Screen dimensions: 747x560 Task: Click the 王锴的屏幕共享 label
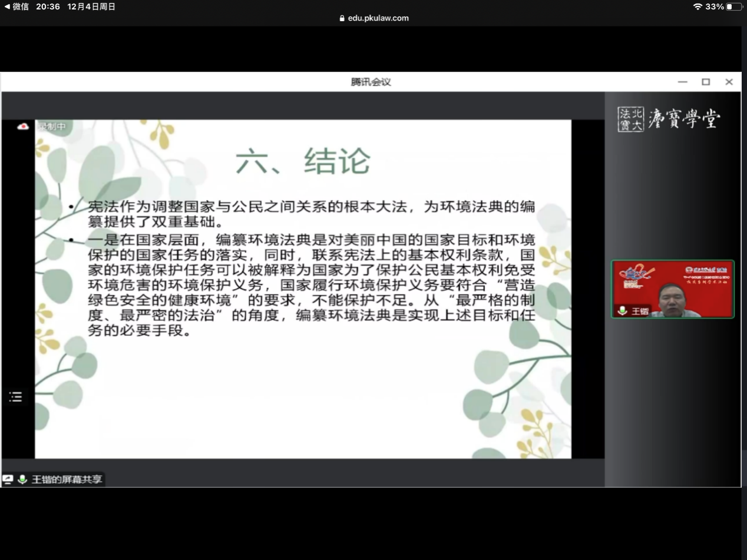coord(67,479)
